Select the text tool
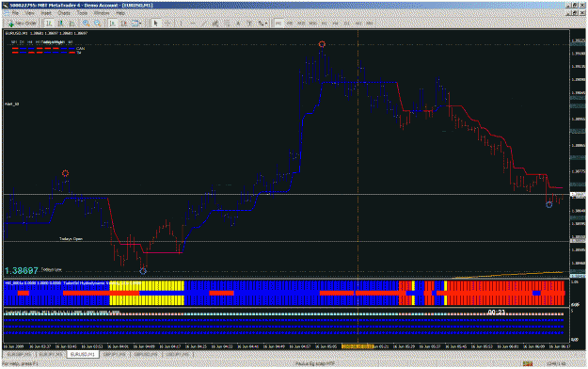The image size is (588, 369). [238, 24]
